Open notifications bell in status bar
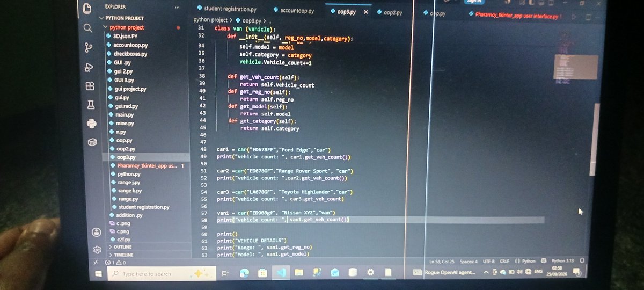 coord(582,261)
